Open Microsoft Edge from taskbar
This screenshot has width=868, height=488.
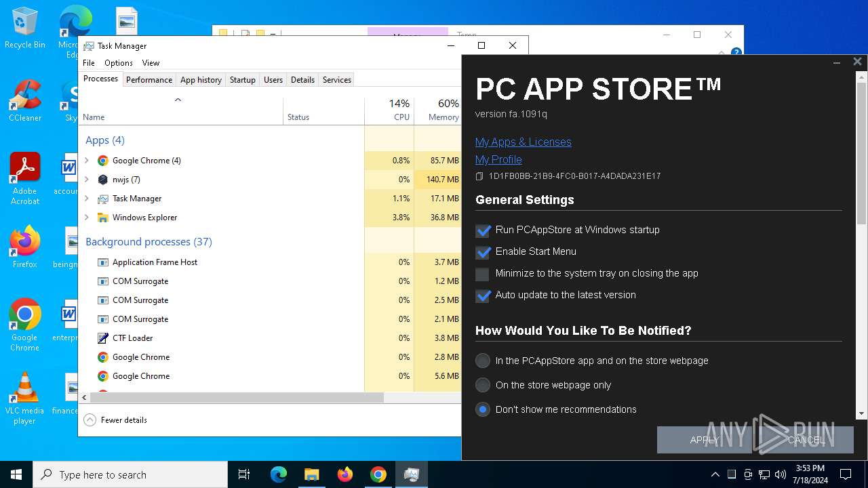279,474
